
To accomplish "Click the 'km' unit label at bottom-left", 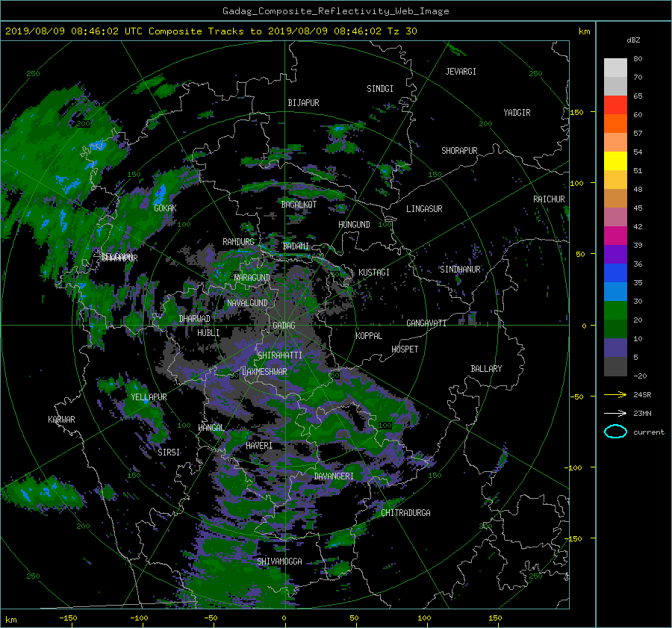I will coord(10,620).
